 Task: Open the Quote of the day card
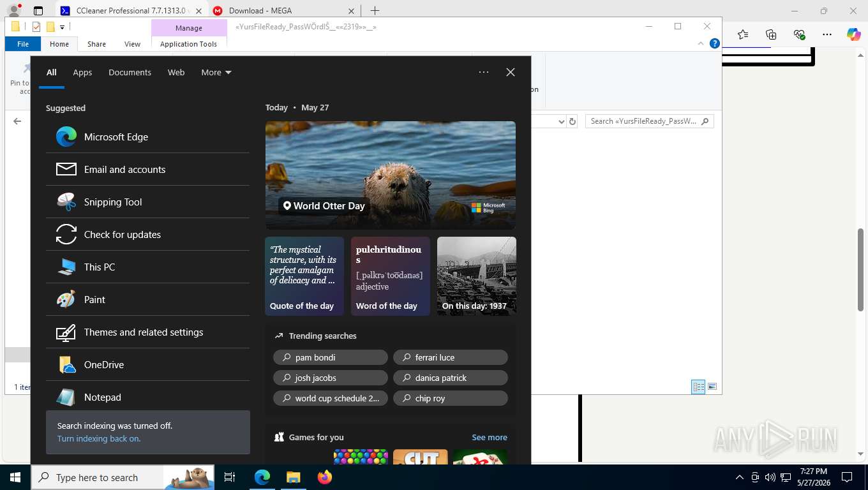click(x=304, y=276)
